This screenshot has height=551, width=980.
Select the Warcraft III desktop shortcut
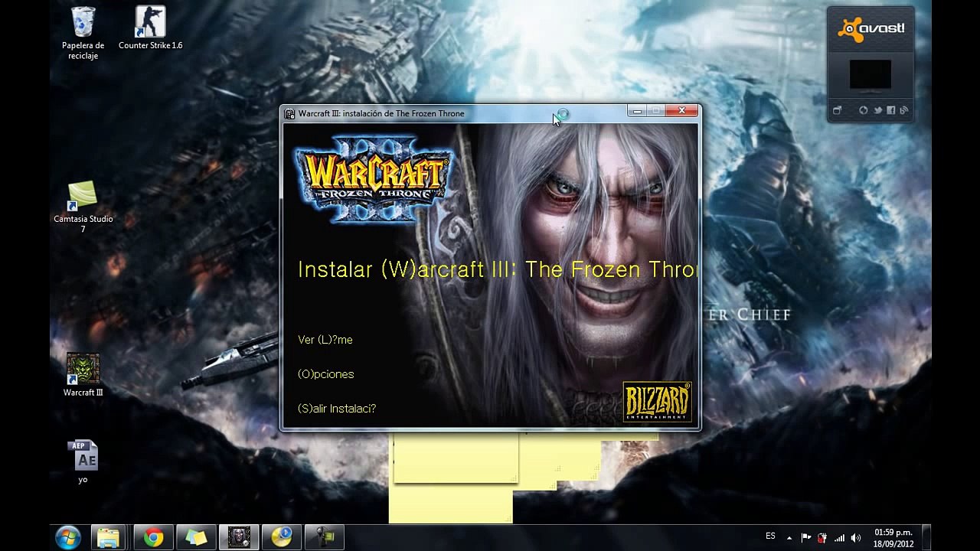(x=83, y=375)
